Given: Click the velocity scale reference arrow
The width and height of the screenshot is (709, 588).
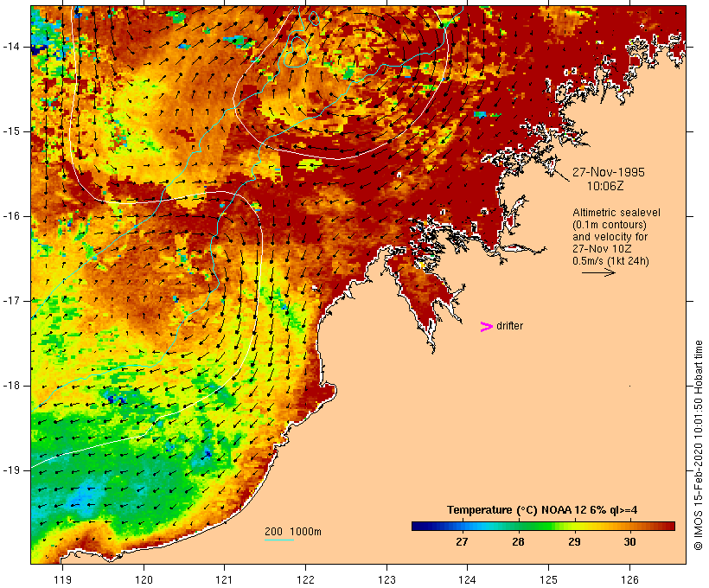Looking at the screenshot, I should 598,272.
